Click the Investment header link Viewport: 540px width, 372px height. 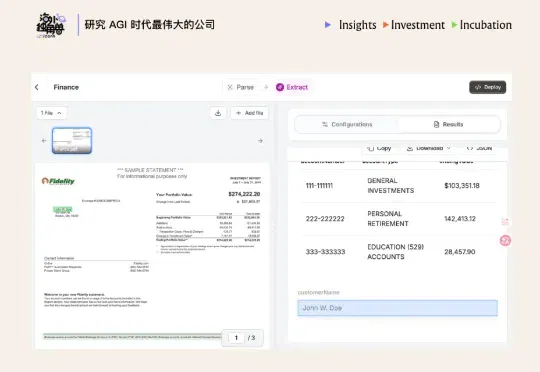point(418,25)
